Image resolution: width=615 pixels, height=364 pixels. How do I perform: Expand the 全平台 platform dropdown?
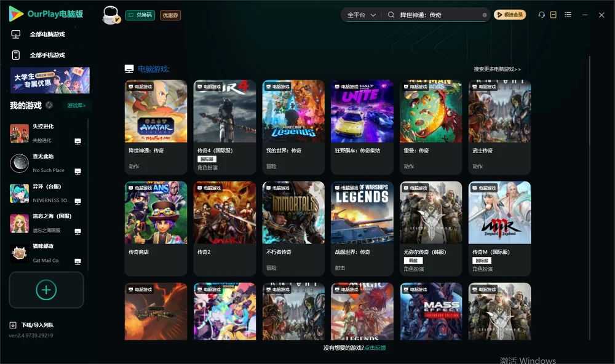[362, 15]
